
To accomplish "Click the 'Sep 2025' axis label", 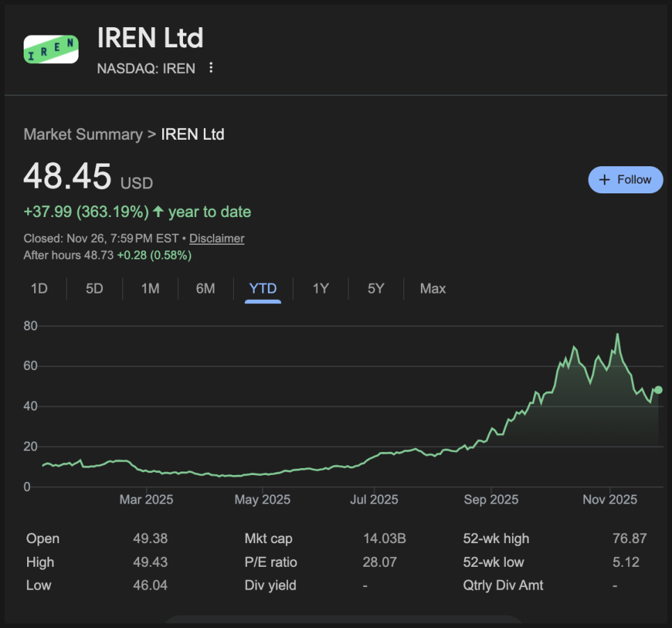I will pos(491,499).
